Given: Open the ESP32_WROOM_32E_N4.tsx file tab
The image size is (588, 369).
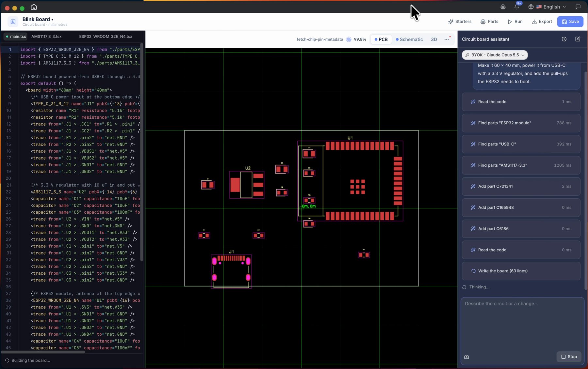Looking at the screenshot, I should [x=106, y=37].
